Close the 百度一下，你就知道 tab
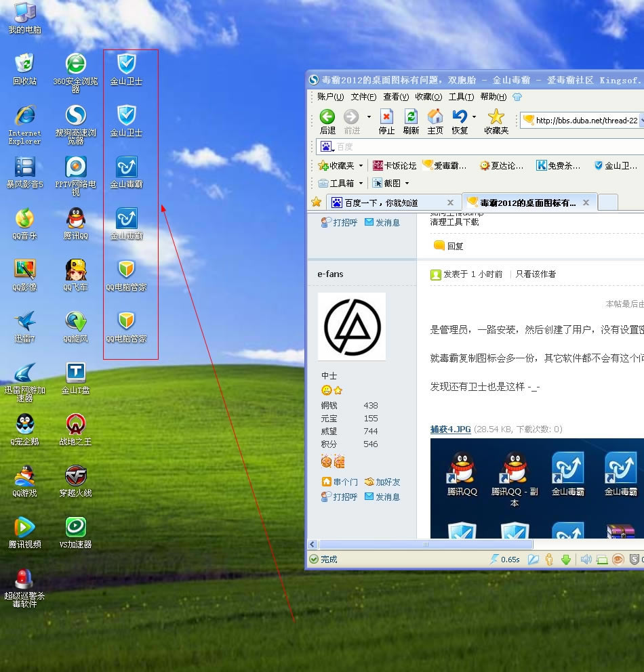 tap(450, 203)
